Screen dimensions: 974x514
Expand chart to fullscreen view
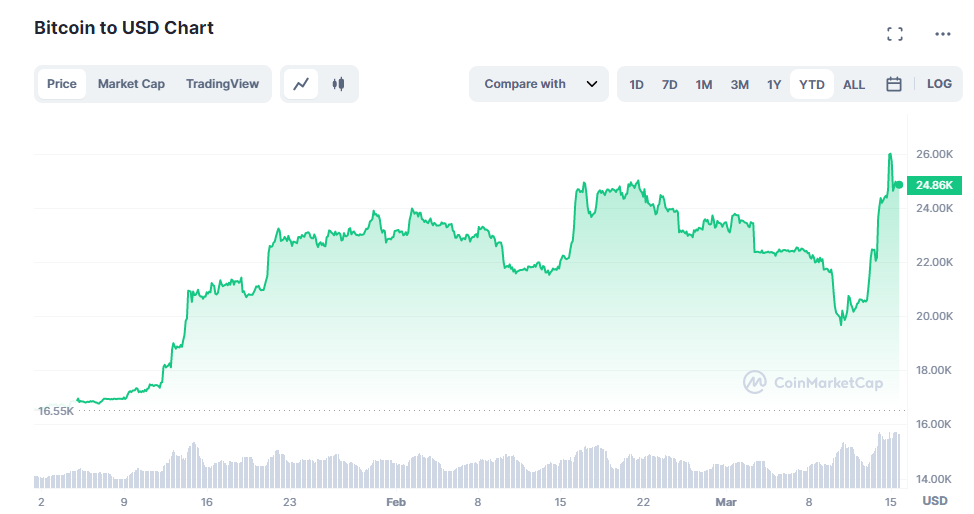click(x=894, y=34)
